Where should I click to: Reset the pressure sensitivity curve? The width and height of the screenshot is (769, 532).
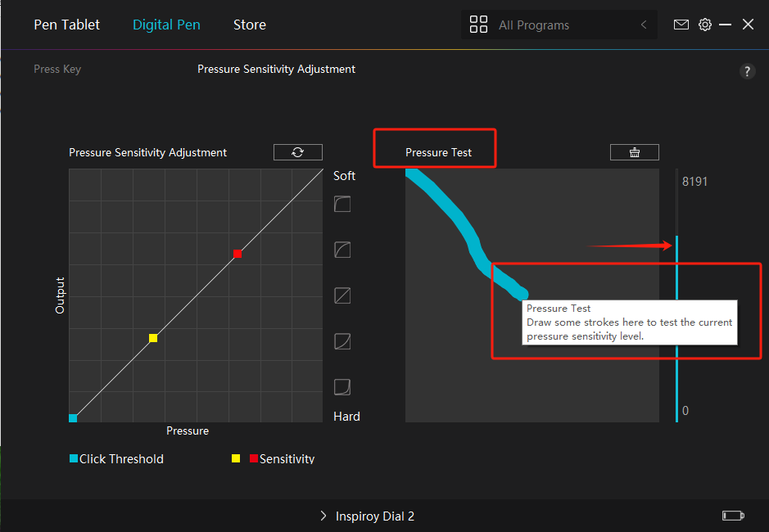click(x=297, y=152)
